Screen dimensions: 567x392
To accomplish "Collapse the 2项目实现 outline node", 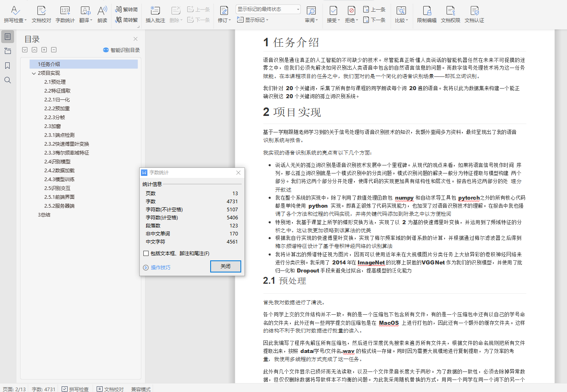I will [34, 73].
